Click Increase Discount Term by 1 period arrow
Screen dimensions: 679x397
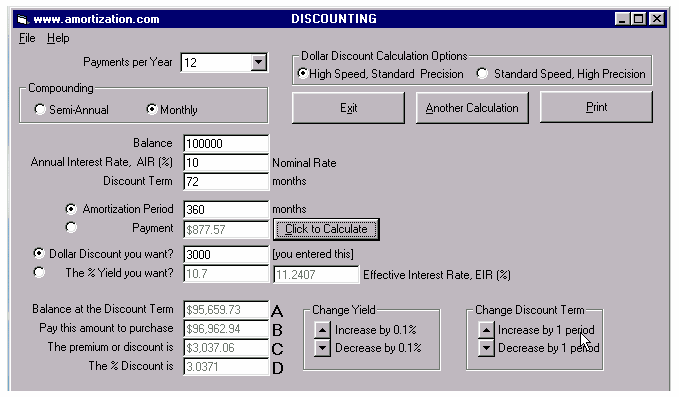coord(486,330)
